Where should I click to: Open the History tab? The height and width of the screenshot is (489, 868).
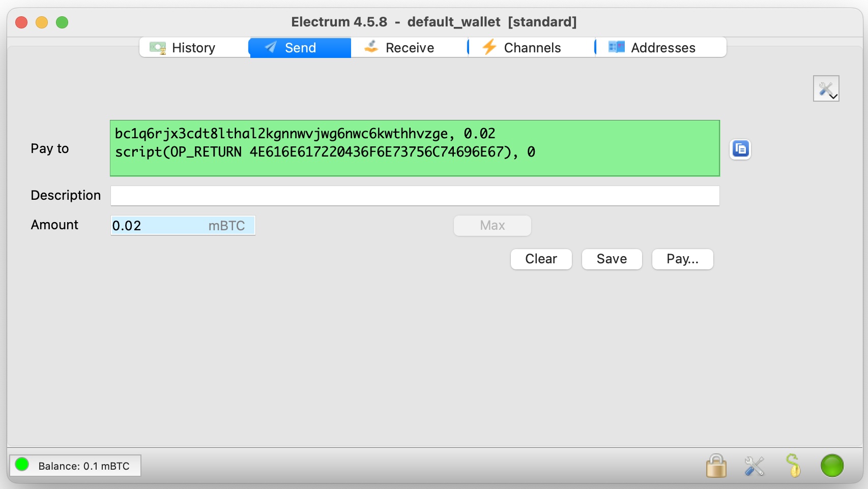(x=194, y=48)
